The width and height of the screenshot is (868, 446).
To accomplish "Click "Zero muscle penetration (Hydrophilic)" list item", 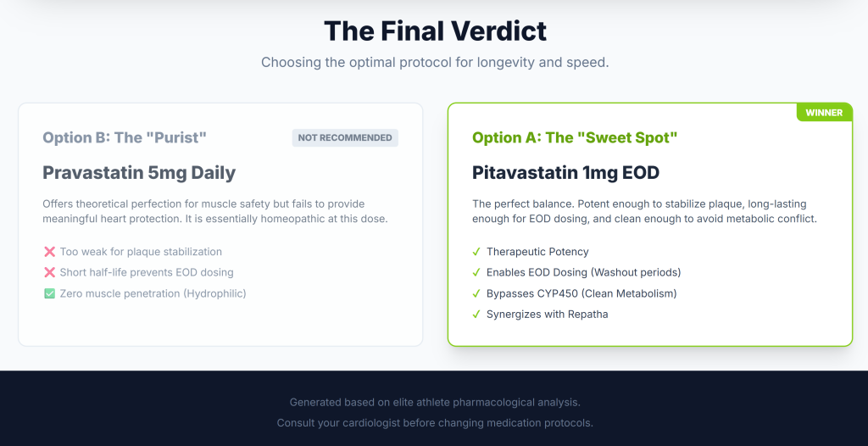I will pyautogui.click(x=153, y=293).
